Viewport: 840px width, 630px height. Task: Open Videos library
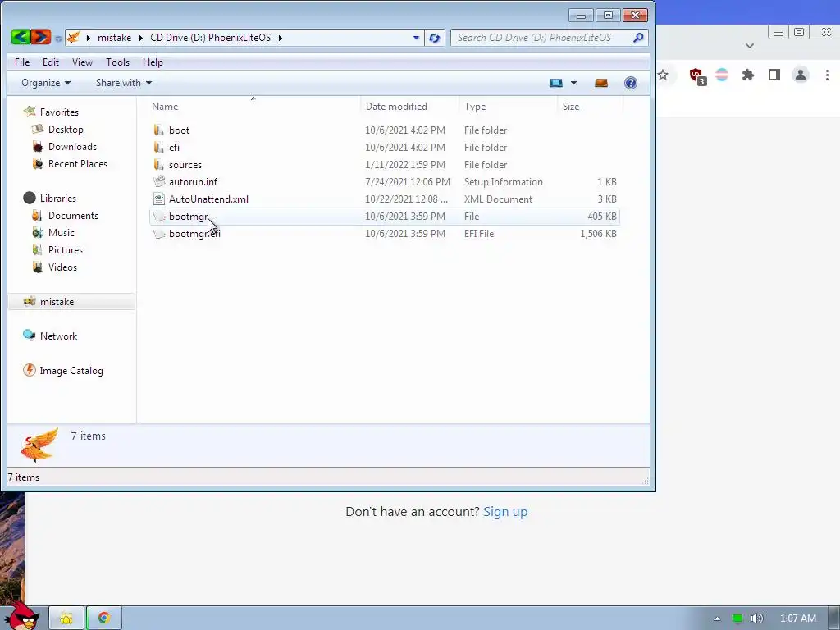pyautogui.click(x=62, y=267)
